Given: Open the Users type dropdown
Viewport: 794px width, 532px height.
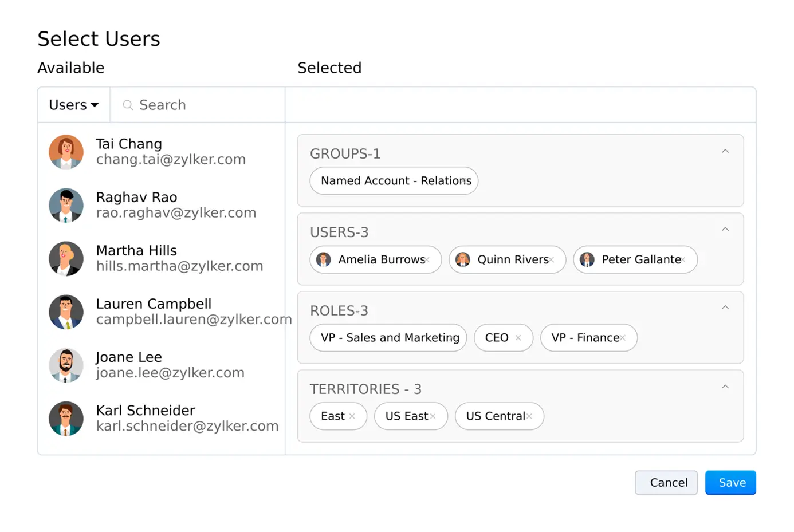Looking at the screenshot, I should coord(74,105).
